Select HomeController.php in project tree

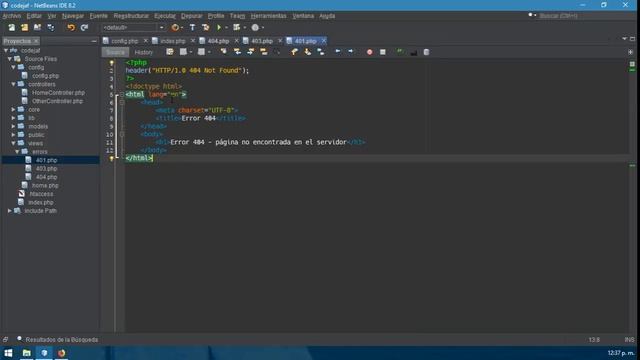click(58, 93)
